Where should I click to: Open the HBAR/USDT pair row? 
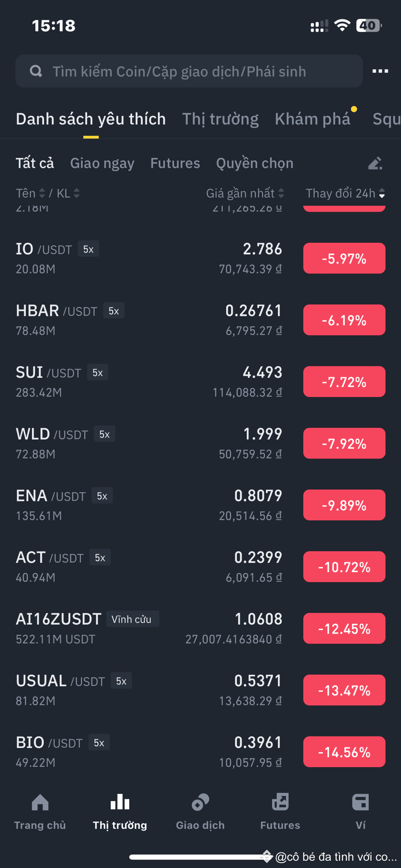(200, 320)
